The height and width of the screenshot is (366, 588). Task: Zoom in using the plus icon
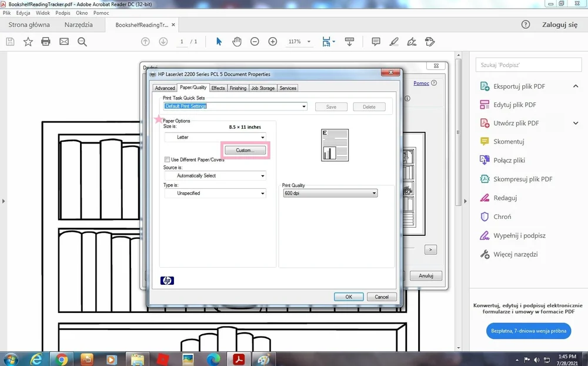272,42
